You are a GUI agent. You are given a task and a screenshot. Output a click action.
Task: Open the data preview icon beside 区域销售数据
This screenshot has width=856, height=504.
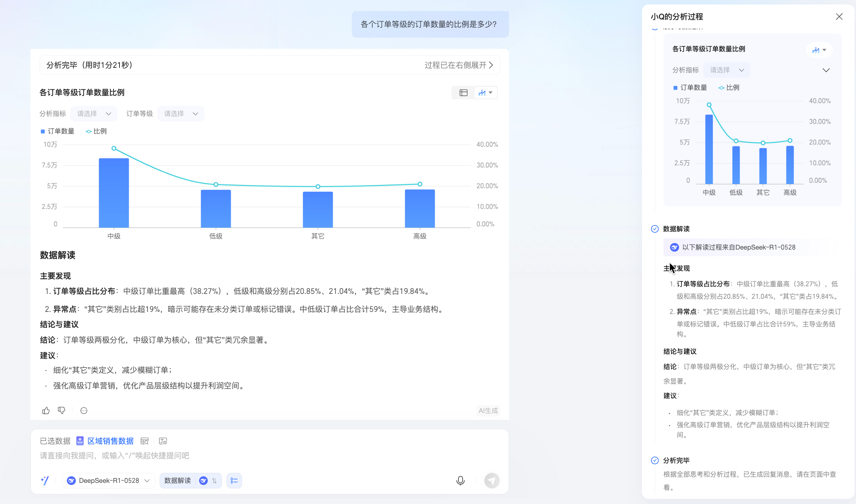point(144,441)
